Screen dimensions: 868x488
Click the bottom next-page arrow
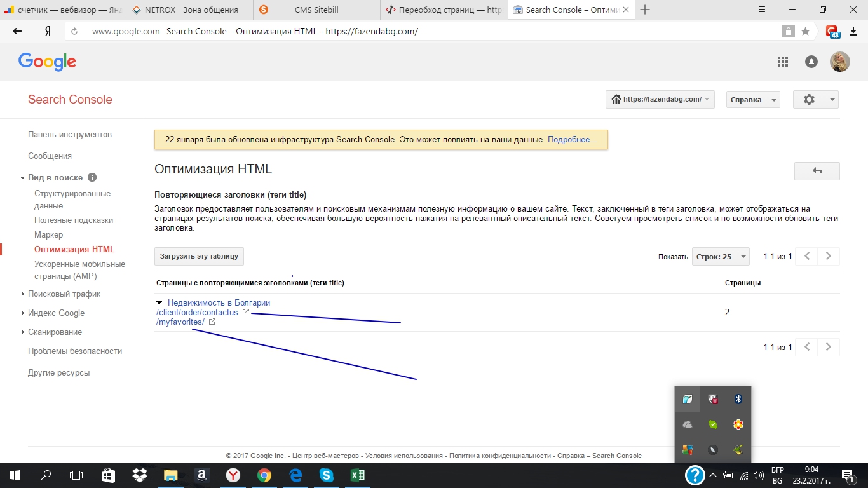coord(829,347)
